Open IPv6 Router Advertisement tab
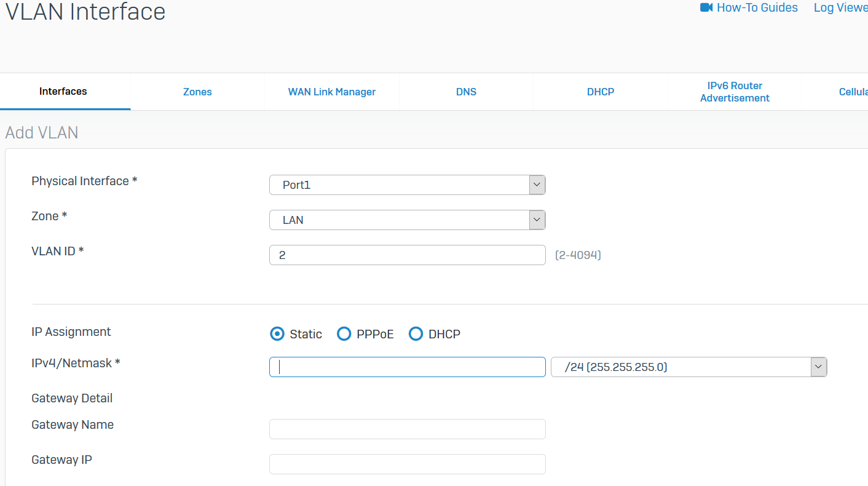Image resolution: width=868 pixels, height=486 pixels. point(735,92)
